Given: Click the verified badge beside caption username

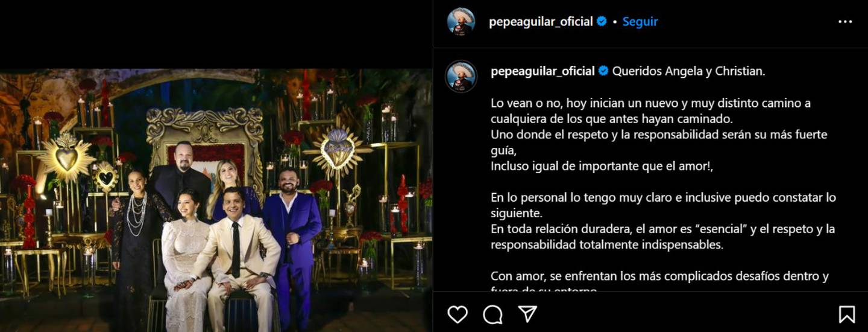Looking at the screenshot, I should [603, 71].
